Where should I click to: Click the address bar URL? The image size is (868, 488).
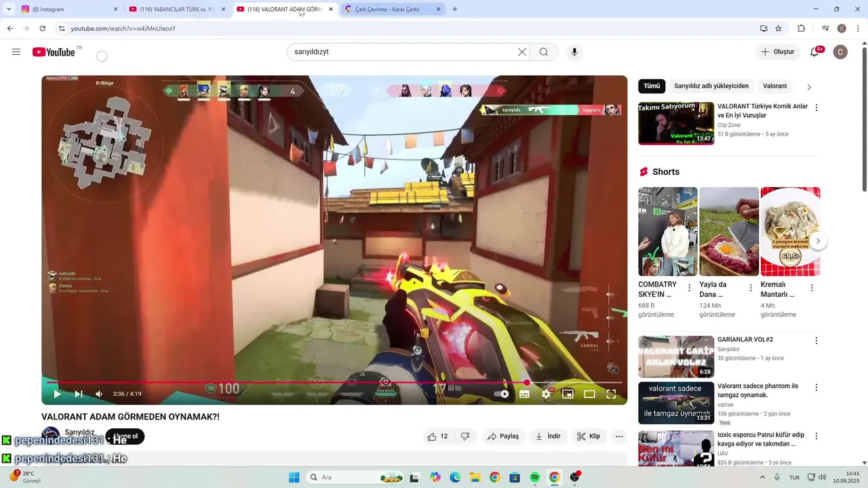123,28
